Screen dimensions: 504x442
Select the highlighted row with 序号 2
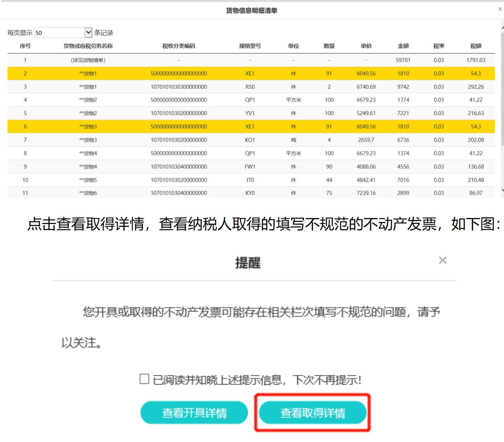click(251, 73)
